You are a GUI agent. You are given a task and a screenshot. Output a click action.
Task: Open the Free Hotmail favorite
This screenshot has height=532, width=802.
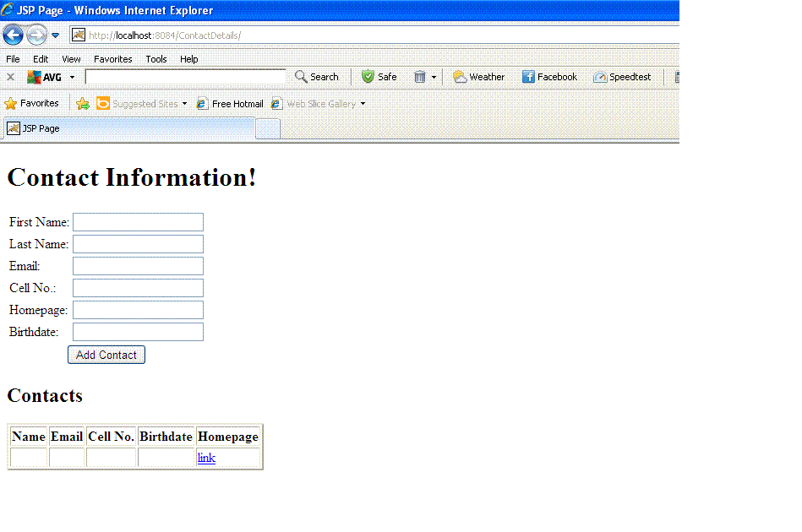[230, 104]
